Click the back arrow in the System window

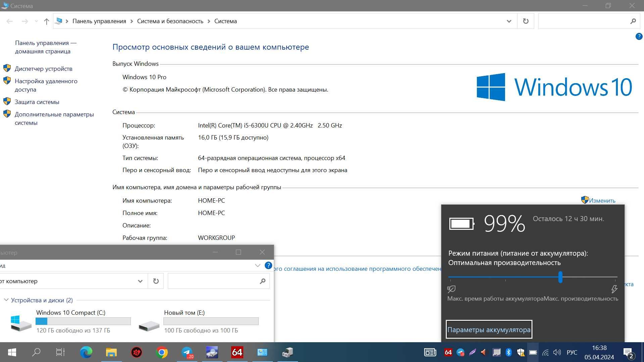pyautogui.click(x=10, y=21)
